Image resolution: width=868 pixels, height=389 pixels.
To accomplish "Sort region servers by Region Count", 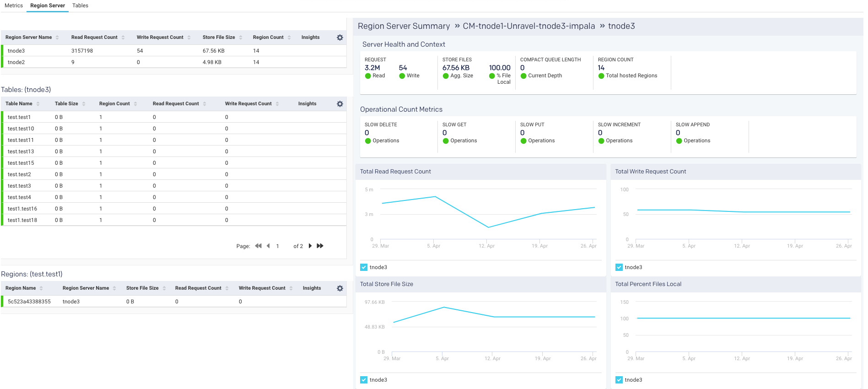I will [x=289, y=38].
